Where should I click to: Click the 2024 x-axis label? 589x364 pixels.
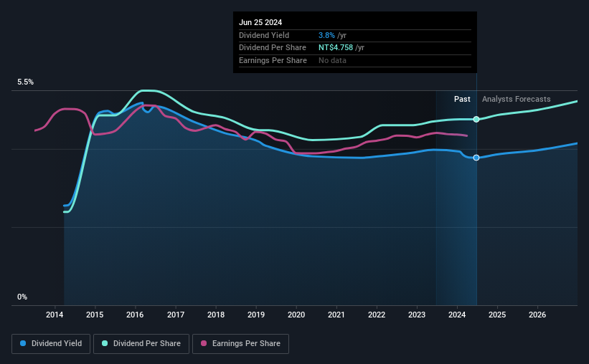(457, 315)
